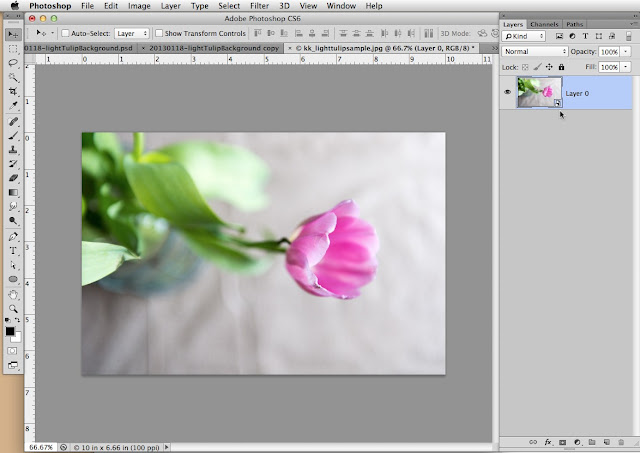640x453 pixels.
Task: Create new adjustment layer icon
Action: pos(577,441)
